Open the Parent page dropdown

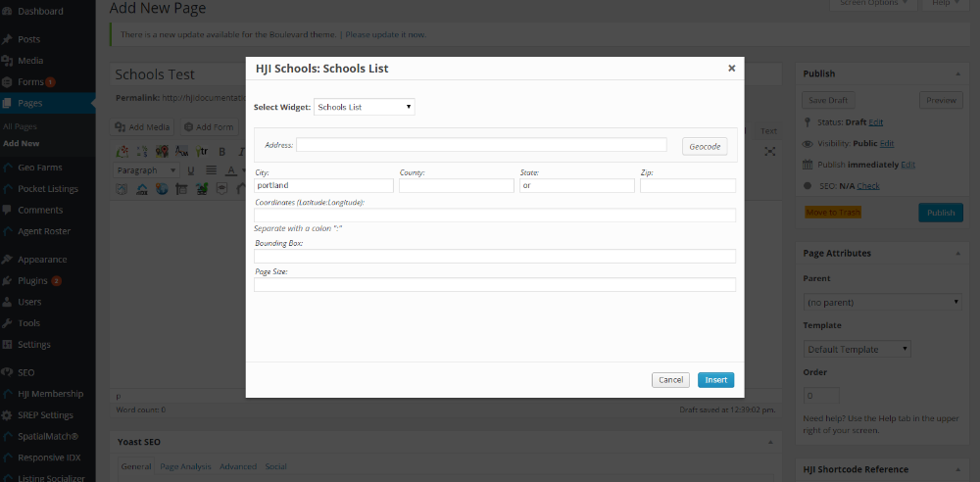pos(883,302)
